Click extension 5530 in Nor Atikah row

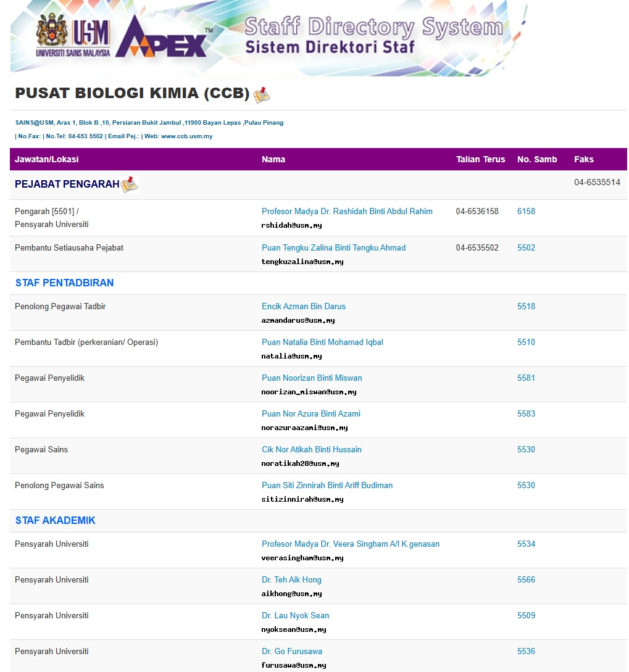click(x=526, y=450)
